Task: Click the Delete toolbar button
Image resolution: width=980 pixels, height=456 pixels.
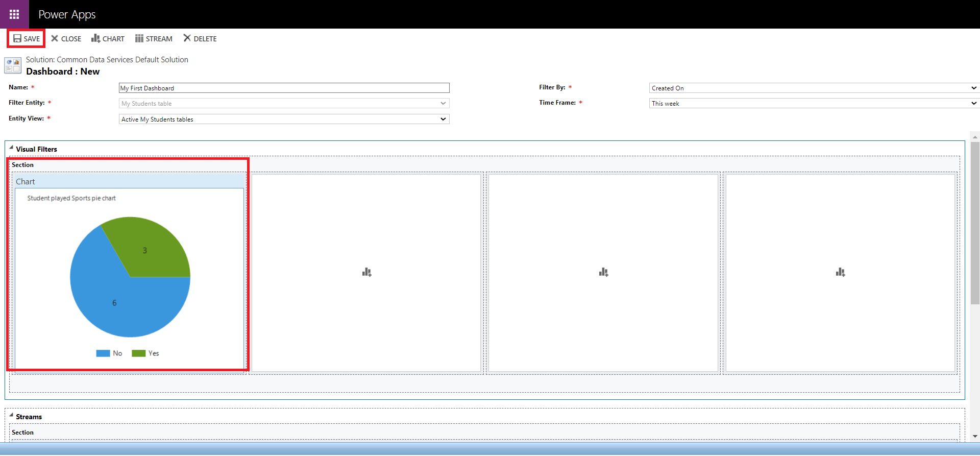Action: (x=200, y=39)
